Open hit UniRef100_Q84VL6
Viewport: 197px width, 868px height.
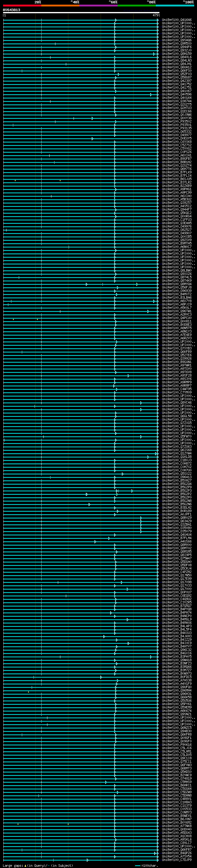177,57
